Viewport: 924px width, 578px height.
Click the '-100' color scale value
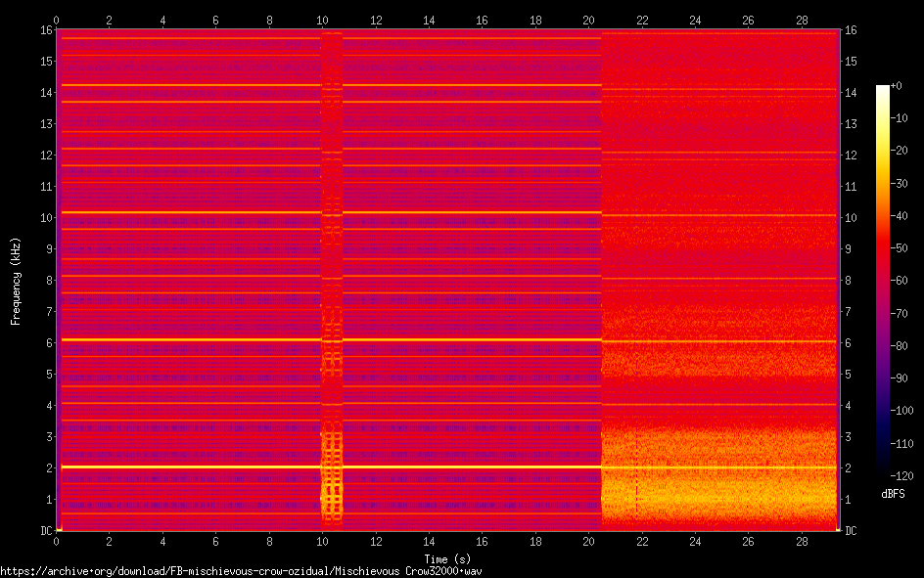point(902,411)
